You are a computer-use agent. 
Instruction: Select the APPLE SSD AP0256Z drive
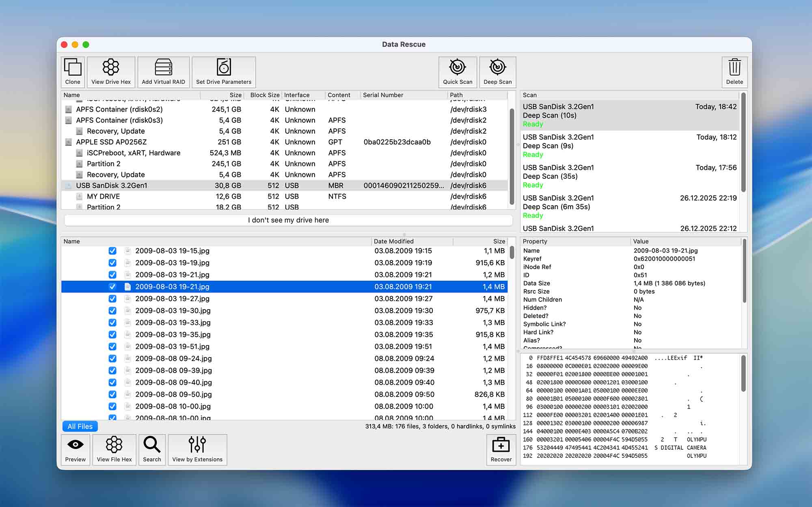click(x=111, y=142)
